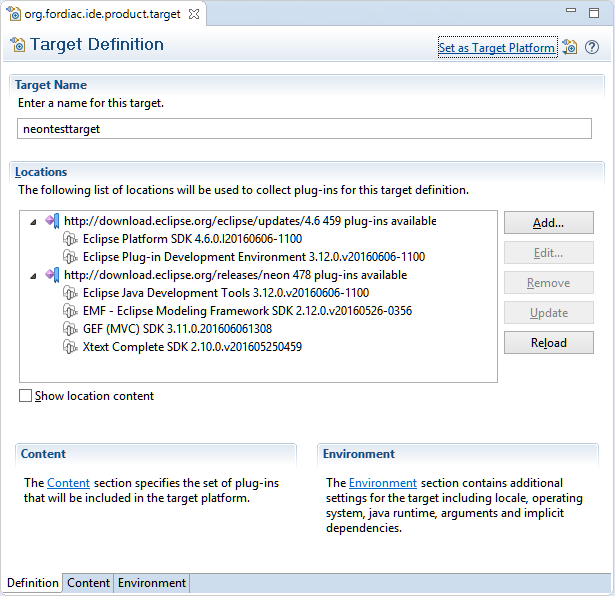Click the Reload button
615x596 pixels.
549,343
